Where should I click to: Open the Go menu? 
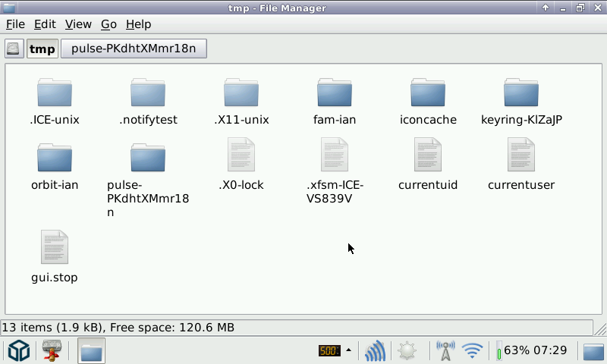(109, 24)
